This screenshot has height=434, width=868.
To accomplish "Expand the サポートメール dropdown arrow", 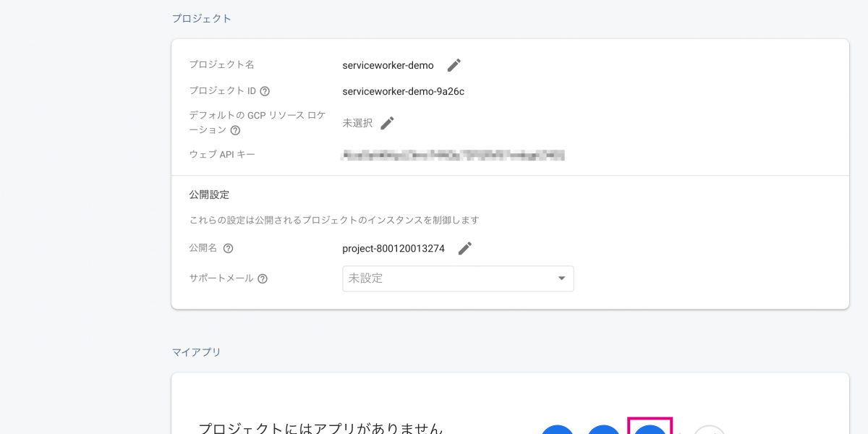I will 561,278.
